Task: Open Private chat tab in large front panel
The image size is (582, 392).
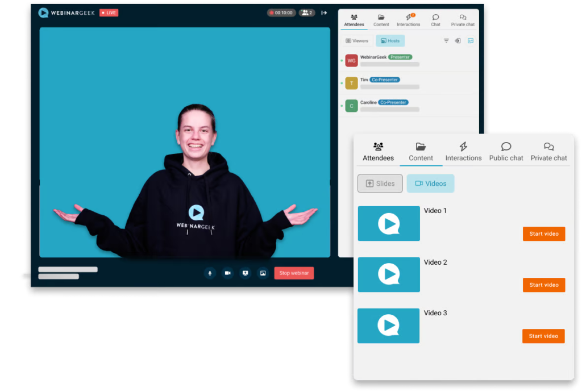Action: point(548,152)
